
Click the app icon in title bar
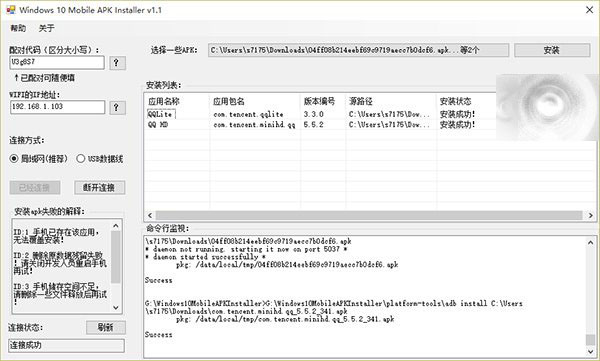click(11, 10)
